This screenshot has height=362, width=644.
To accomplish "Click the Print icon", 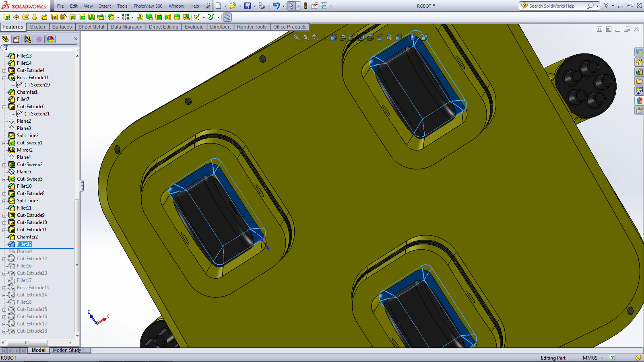I will [262, 6].
